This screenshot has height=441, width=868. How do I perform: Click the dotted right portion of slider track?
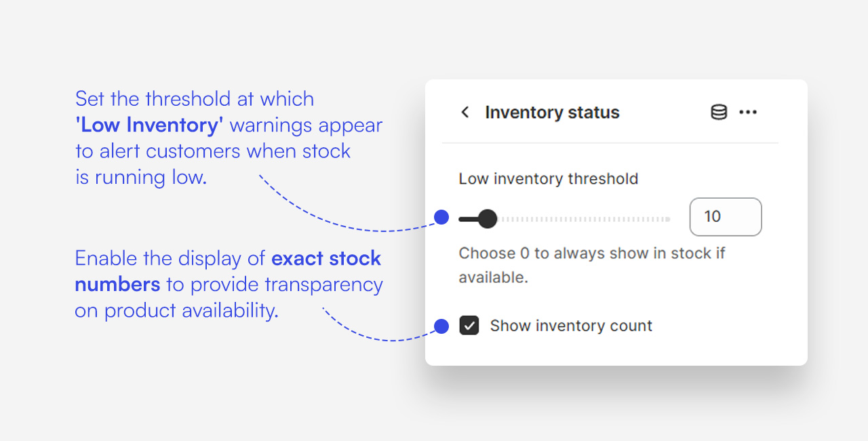[x=583, y=218]
